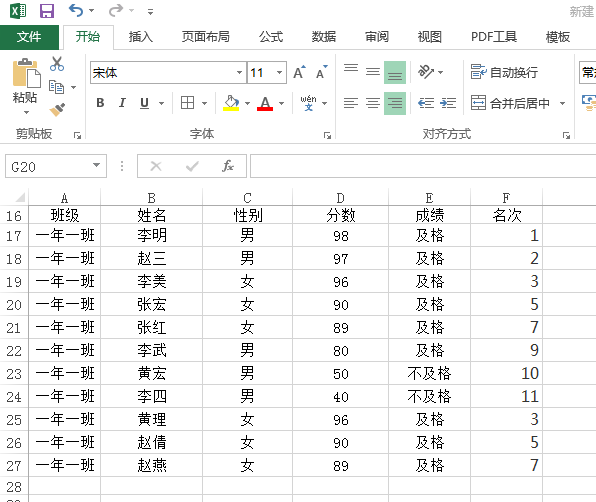This screenshot has height=502, width=596.
Task: Open the font size 11 dropdown
Action: point(279,72)
